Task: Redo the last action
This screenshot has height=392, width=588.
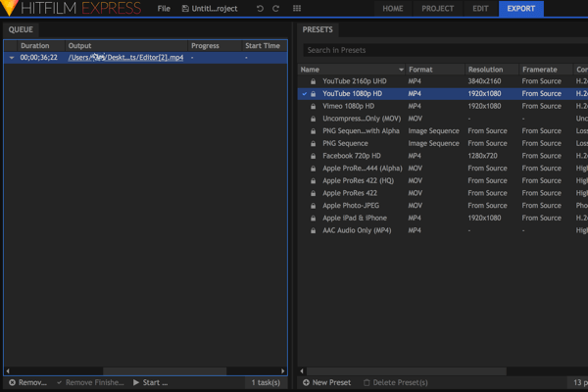Action: [x=275, y=9]
